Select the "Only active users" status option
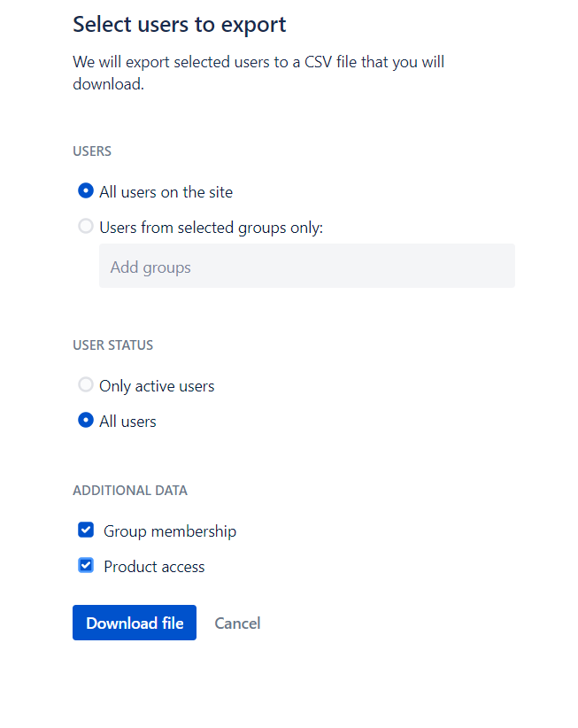 click(85, 385)
